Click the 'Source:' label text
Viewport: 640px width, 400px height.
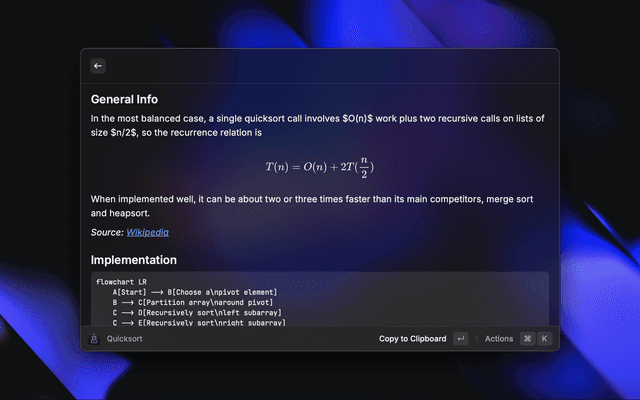(107, 232)
